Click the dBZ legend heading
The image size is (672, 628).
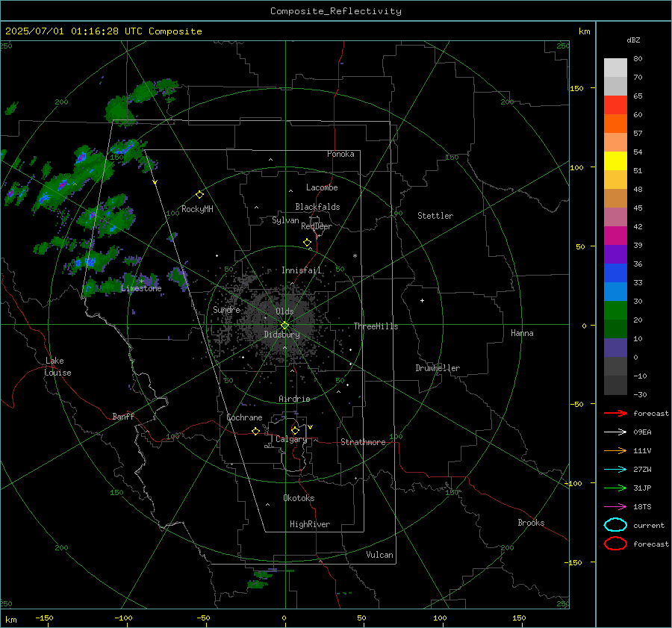point(633,40)
